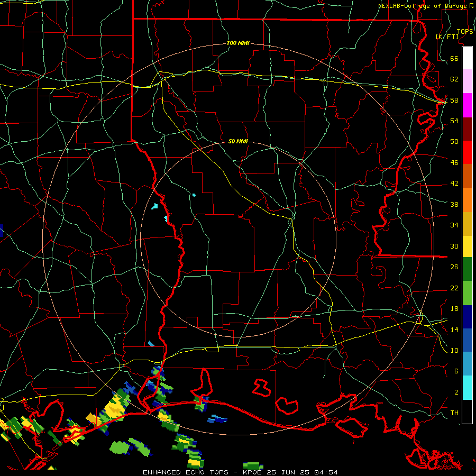Click legend value '26'
476x476 pixels.
454,267
